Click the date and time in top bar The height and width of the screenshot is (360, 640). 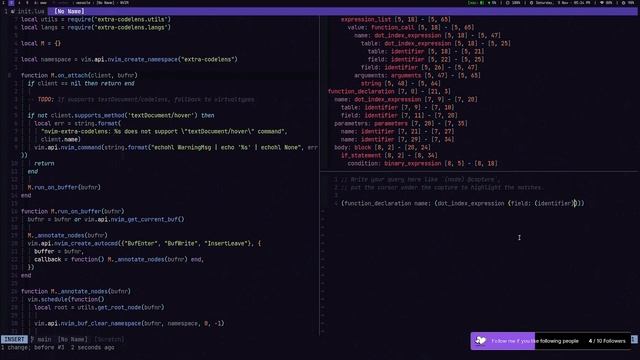(x=562, y=2)
